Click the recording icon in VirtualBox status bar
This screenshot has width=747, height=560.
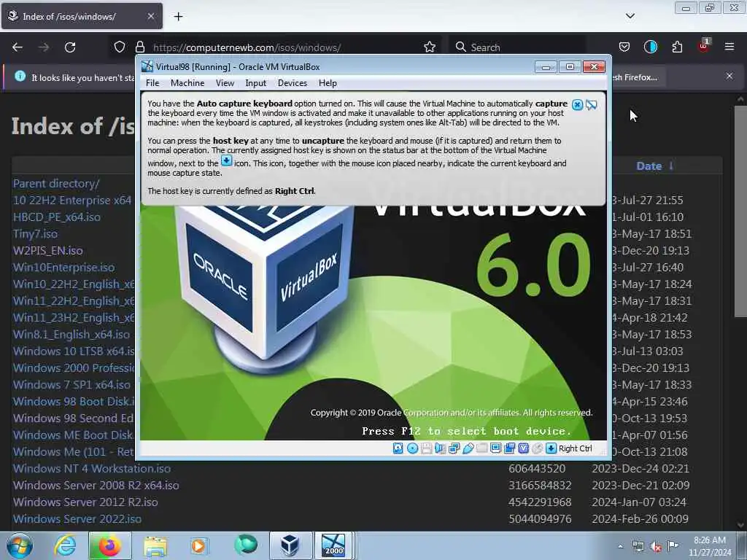click(x=509, y=448)
